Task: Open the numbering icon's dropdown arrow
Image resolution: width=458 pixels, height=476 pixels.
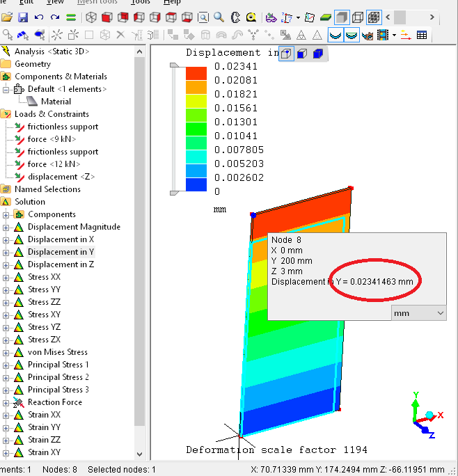Action: (x=298, y=17)
